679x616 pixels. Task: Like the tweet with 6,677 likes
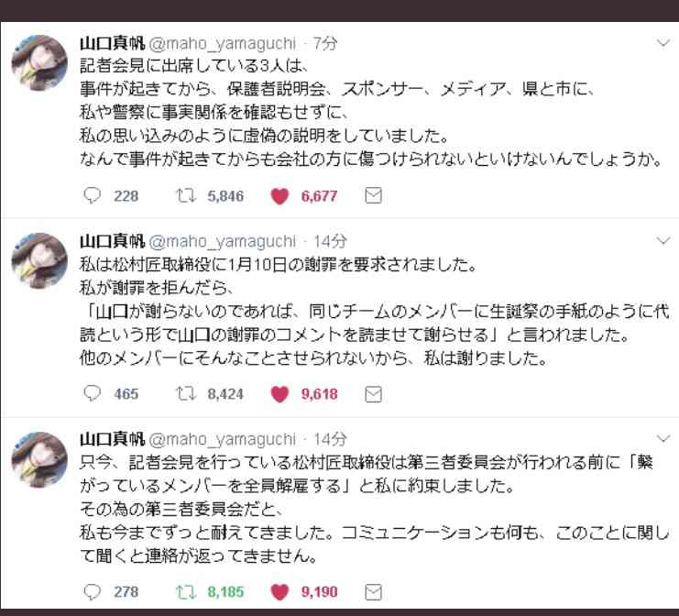[x=282, y=195]
